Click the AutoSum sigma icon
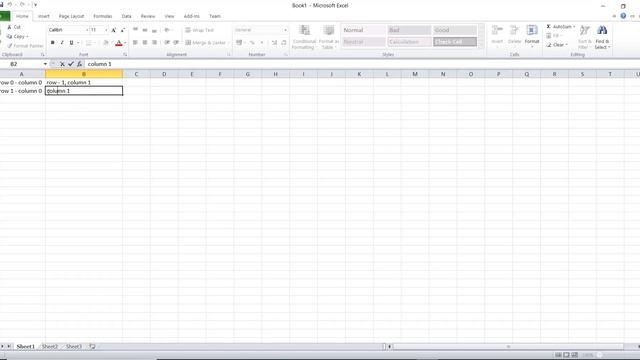Image resolution: width=640 pixels, height=360 pixels. pyautogui.click(x=549, y=27)
